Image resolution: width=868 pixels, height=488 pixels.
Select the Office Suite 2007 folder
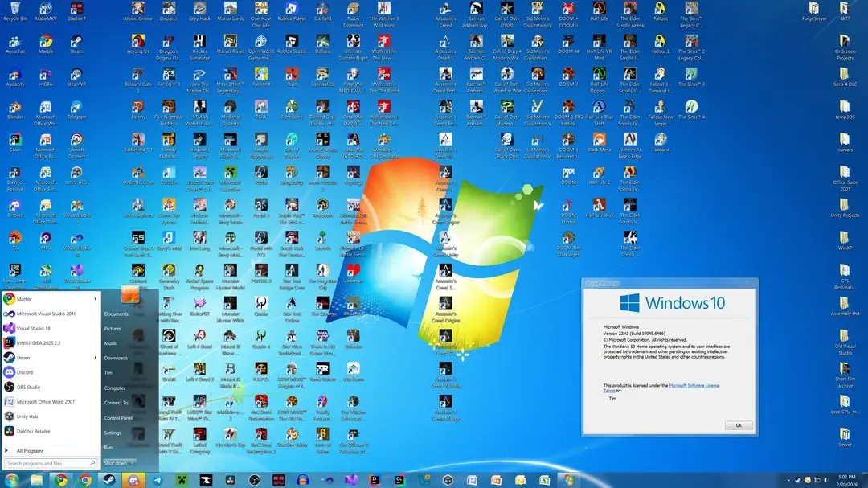(844, 178)
